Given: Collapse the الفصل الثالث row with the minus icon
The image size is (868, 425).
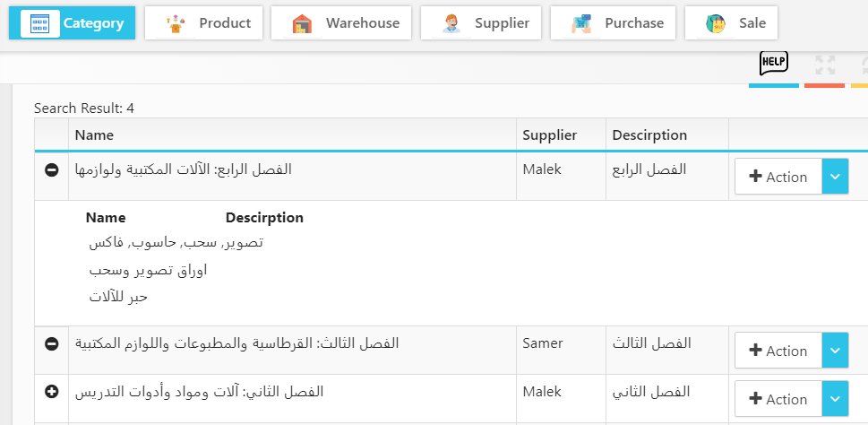Looking at the screenshot, I should point(51,344).
